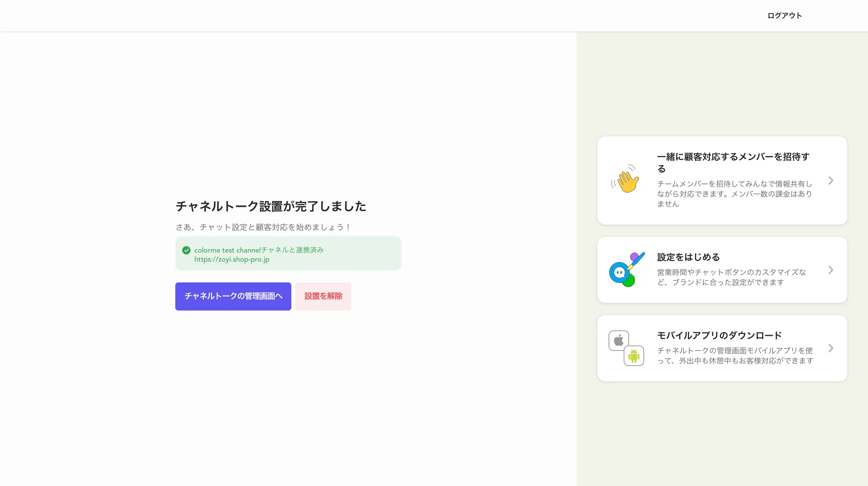This screenshot has height=486, width=868.
Task: Expand chevron on mobile app download card
Action: tap(830, 348)
